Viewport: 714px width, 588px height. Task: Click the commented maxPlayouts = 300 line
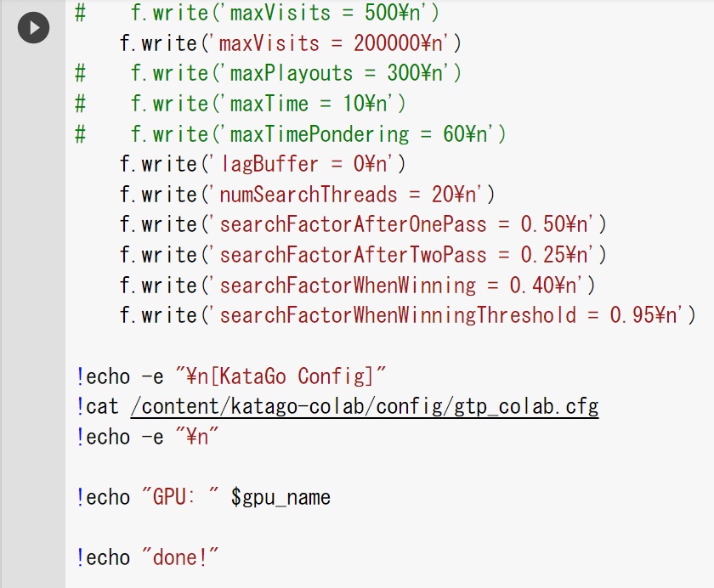click(269, 73)
